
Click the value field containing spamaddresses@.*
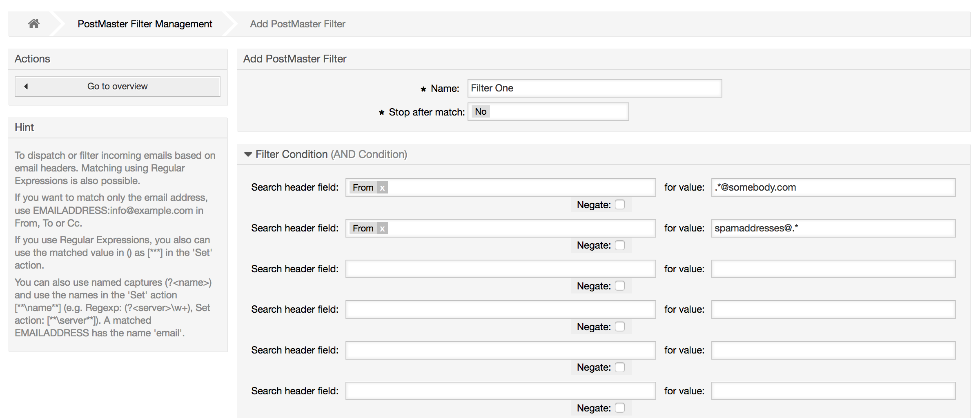[x=833, y=228]
